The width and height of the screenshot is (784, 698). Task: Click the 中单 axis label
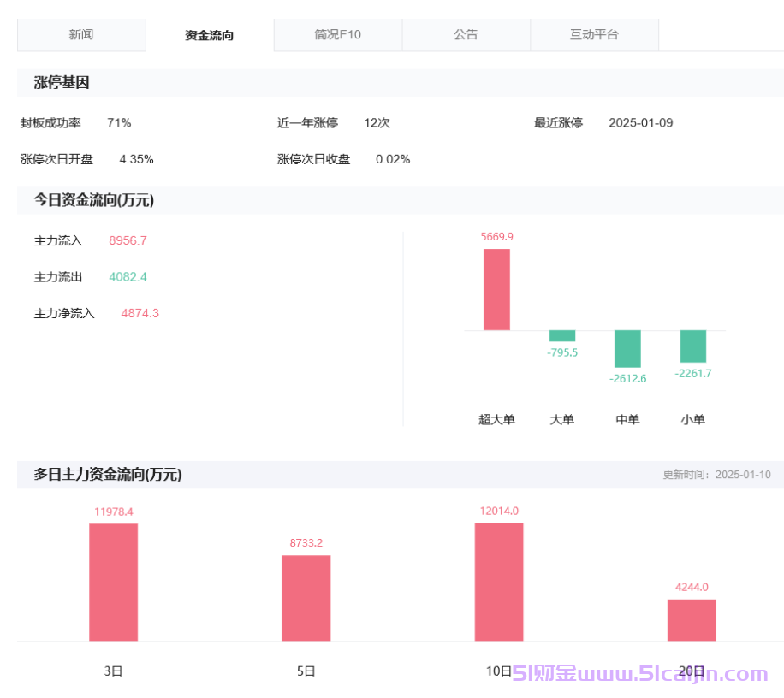click(627, 419)
